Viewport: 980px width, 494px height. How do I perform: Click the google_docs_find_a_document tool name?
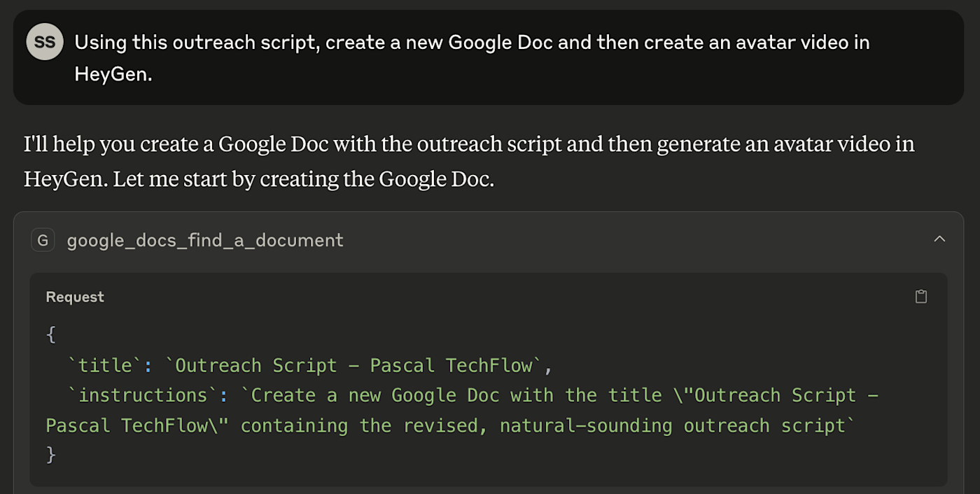205,241
